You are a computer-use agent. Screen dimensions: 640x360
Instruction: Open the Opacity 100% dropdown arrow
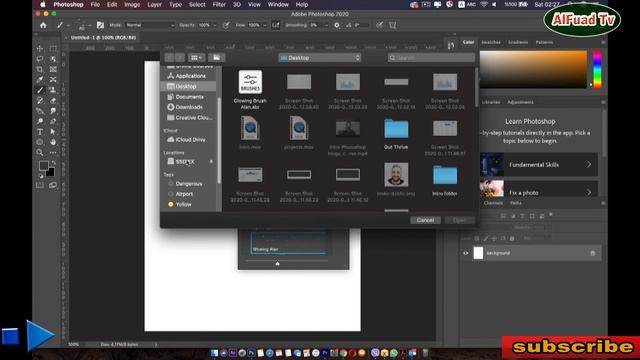[x=215, y=25]
